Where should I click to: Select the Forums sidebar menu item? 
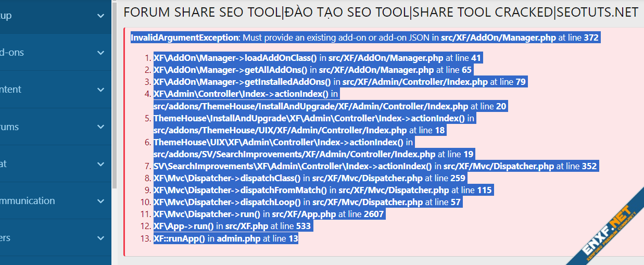point(10,127)
